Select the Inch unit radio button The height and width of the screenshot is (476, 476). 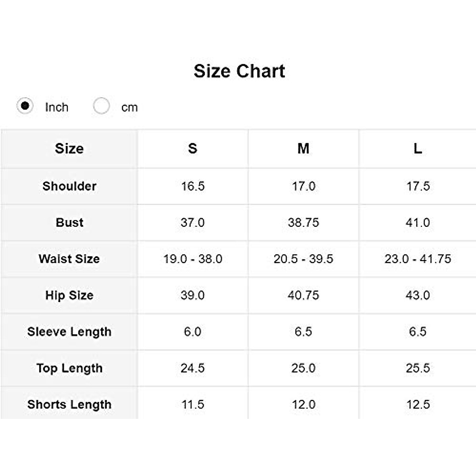[x=25, y=106]
